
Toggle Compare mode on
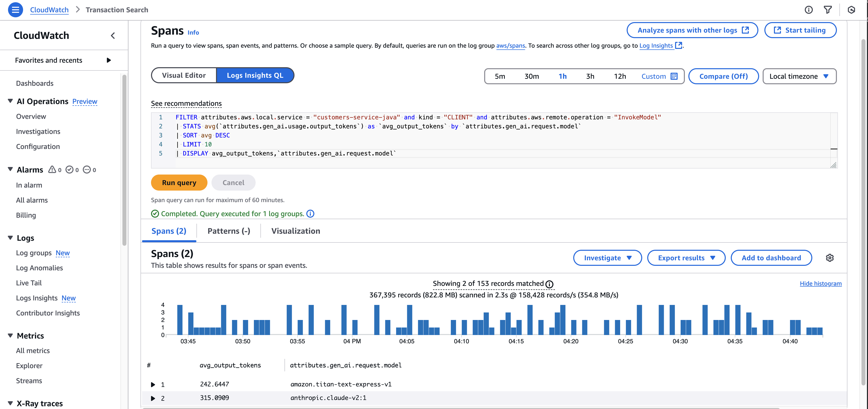click(724, 76)
